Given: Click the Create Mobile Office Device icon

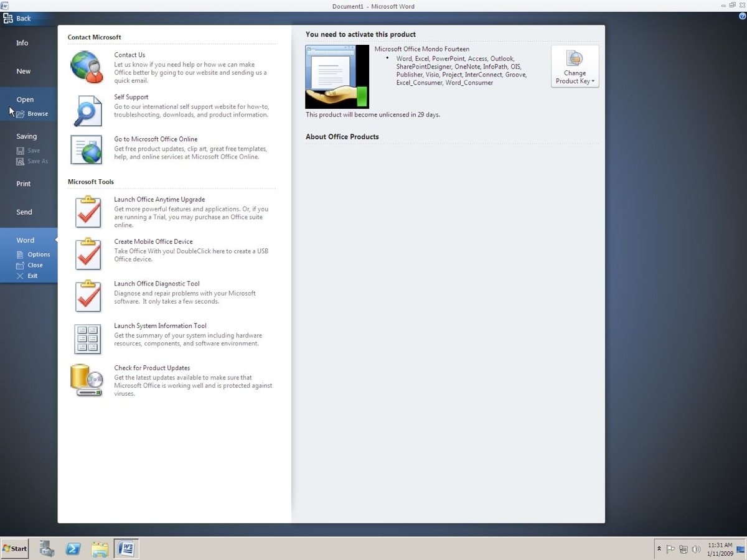Looking at the screenshot, I should (x=88, y=254).
